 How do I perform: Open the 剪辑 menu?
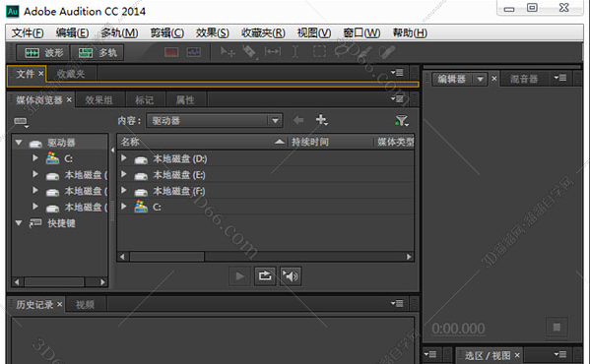pos(167,33)
